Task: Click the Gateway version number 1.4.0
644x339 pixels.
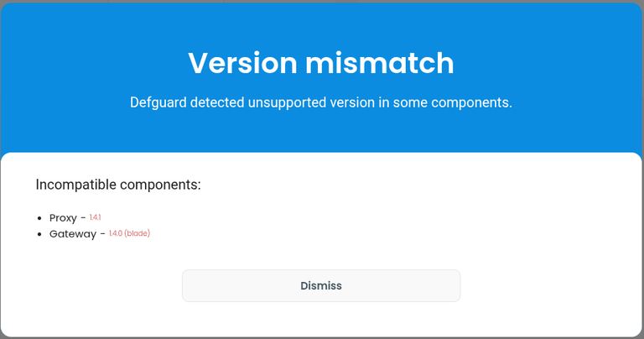Action: pos(115,233)
